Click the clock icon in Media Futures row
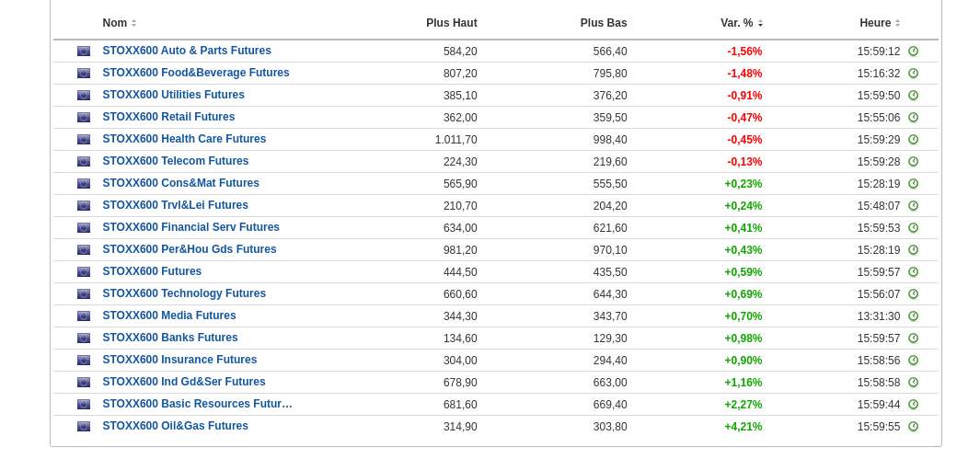Image resolution: width=980 pixels, height=459 pixels. point(913,316)
